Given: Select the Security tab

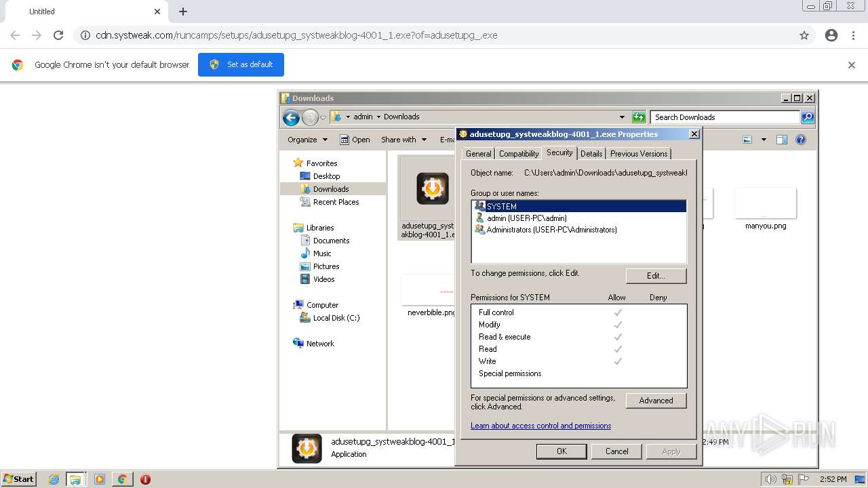Looking at the screenshot, I should click(559, 152).
